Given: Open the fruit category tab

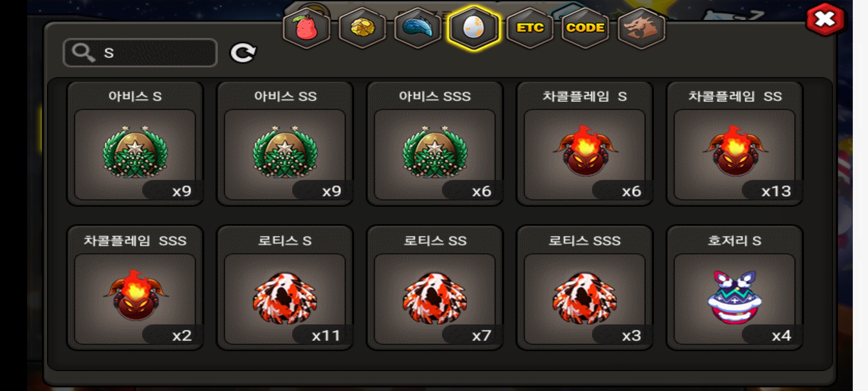Looking at the screenshot, I should pos(306,28).
